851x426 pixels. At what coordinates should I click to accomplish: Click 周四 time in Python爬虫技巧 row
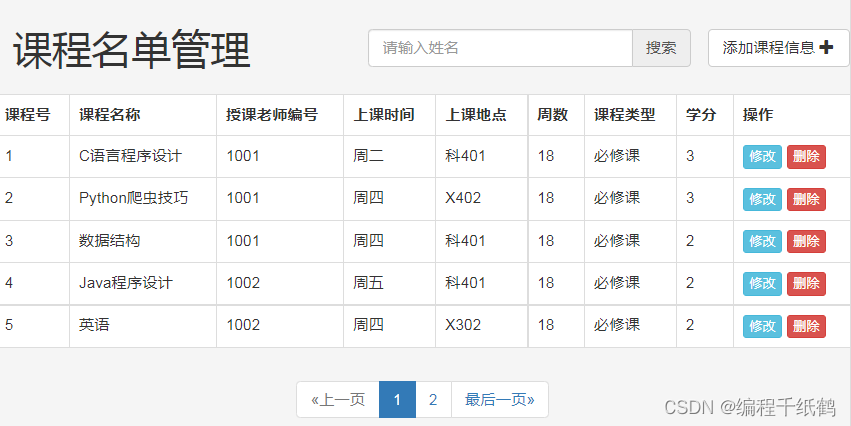click(390, 199)
